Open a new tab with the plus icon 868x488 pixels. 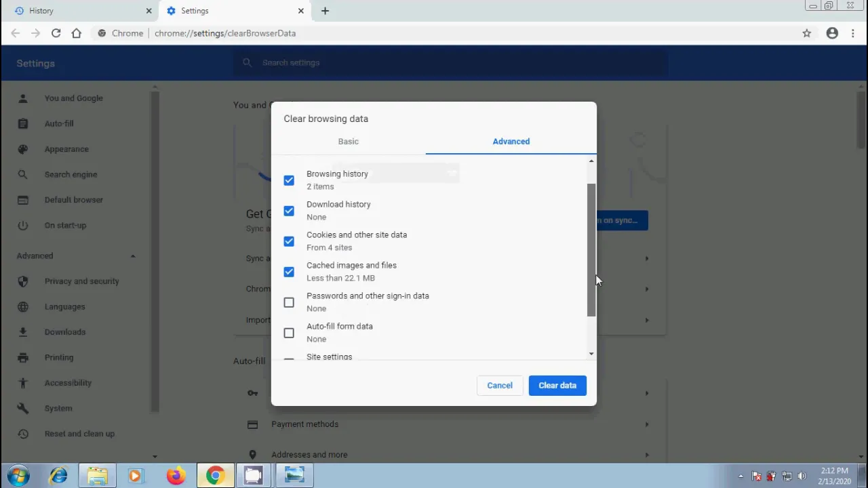point(325,11)
